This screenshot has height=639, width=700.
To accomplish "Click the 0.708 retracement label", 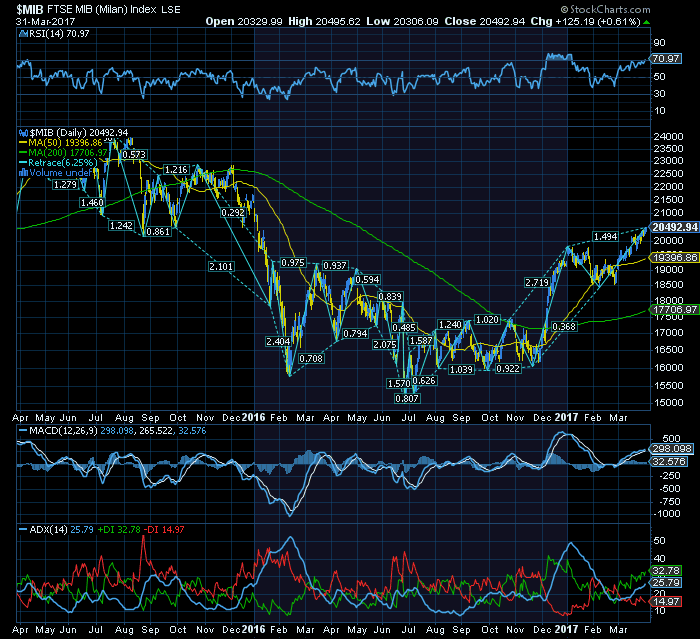I will pos(311,359).
